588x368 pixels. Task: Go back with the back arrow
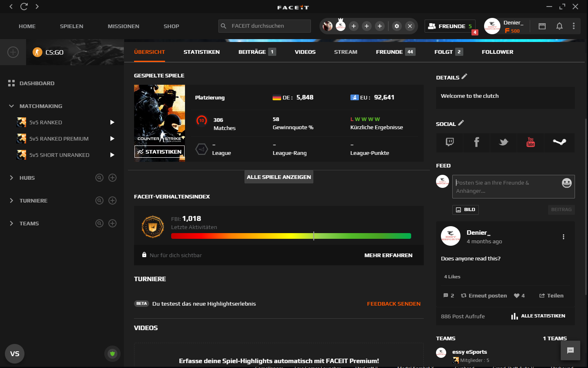tap(11, 7)
